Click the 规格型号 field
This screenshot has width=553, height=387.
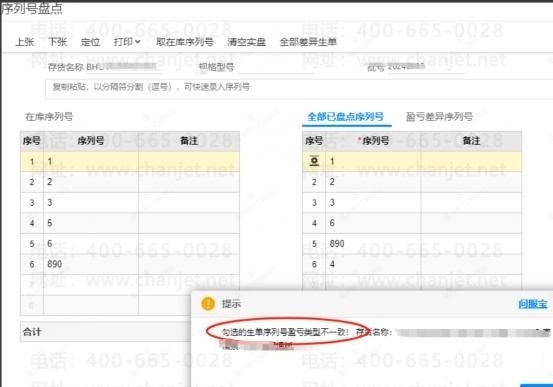(x=275, y=67)
